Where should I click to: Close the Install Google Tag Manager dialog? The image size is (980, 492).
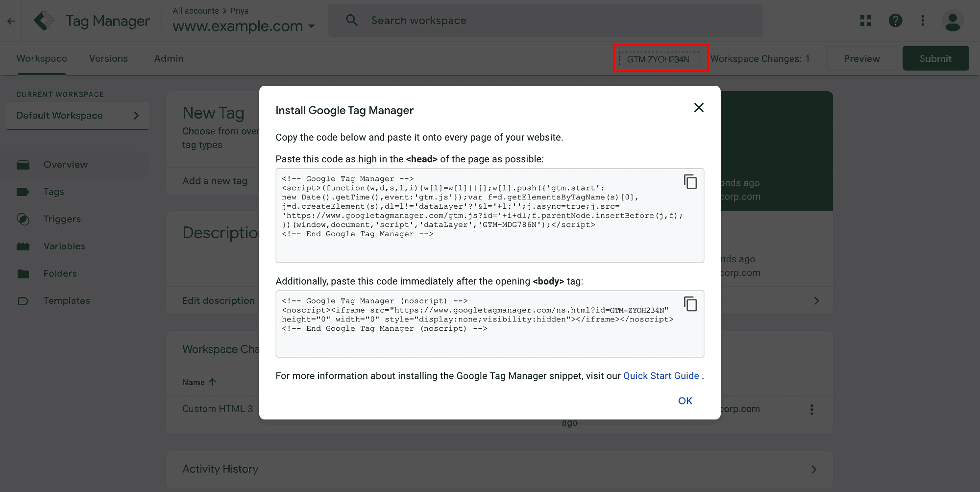(699, 108)
